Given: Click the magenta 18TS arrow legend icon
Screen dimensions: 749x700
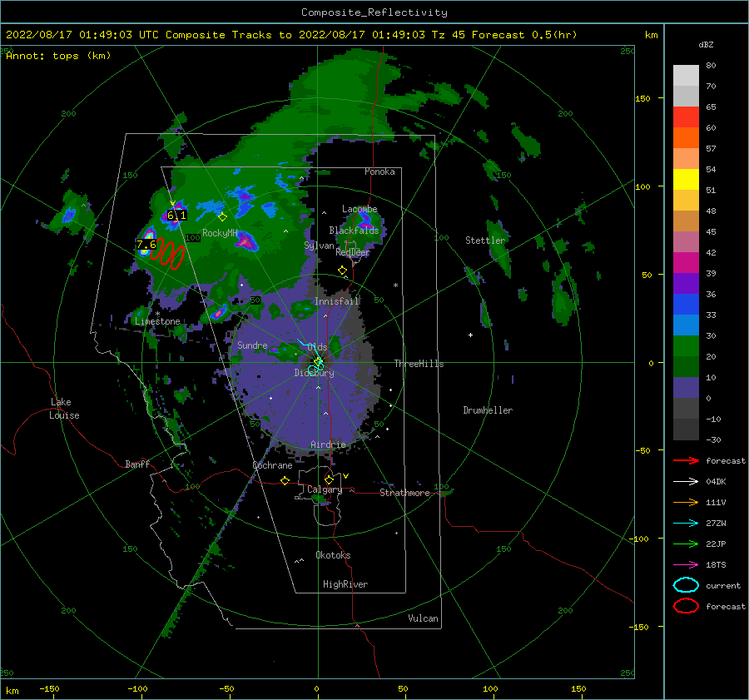Looking at the screenshot, I should [x=686, y=565].
